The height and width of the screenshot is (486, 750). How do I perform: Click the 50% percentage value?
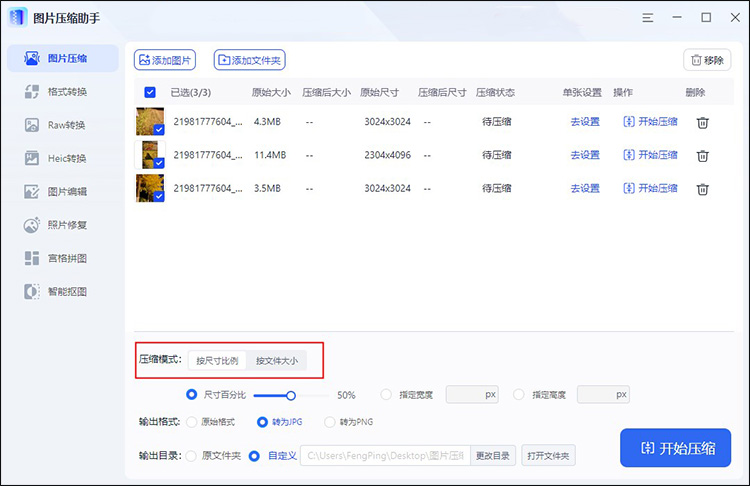(x=346, y=395)
